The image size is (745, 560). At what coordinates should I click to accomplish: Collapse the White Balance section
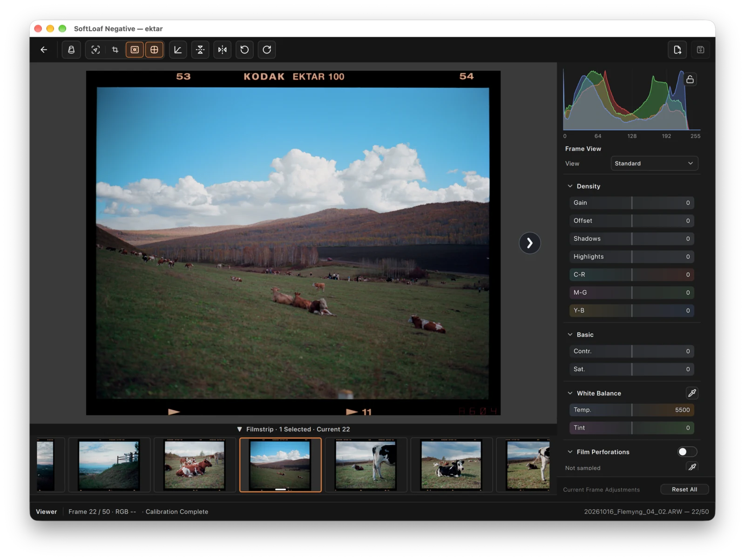[570, 393]
